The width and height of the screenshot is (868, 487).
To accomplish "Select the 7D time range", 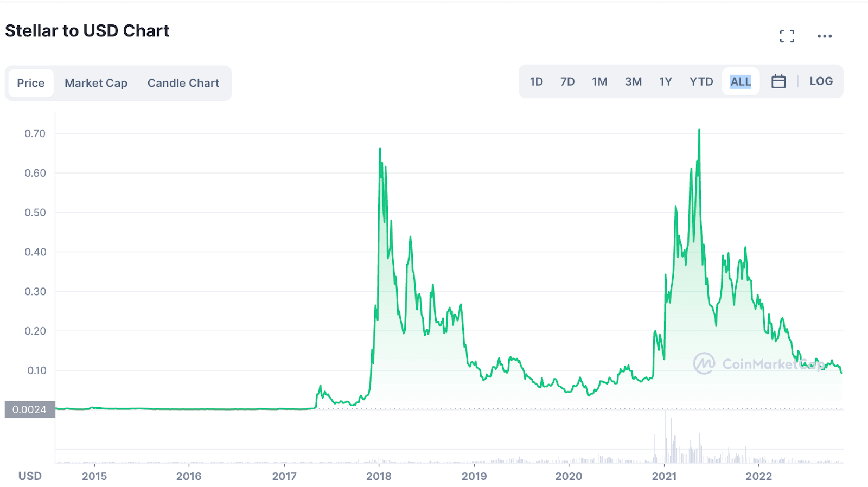I will 567,82.
